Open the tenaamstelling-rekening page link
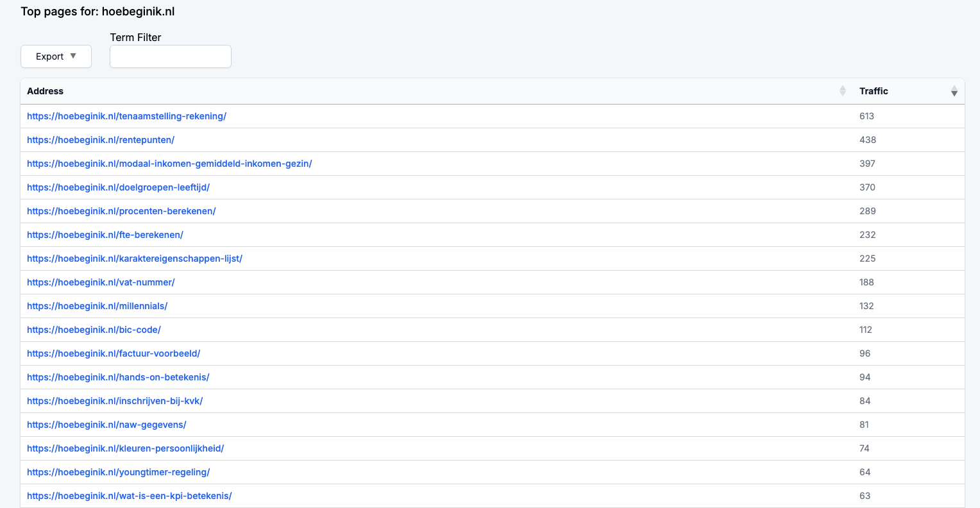Viewport: 980px width, 508px height. pos(126,116)
